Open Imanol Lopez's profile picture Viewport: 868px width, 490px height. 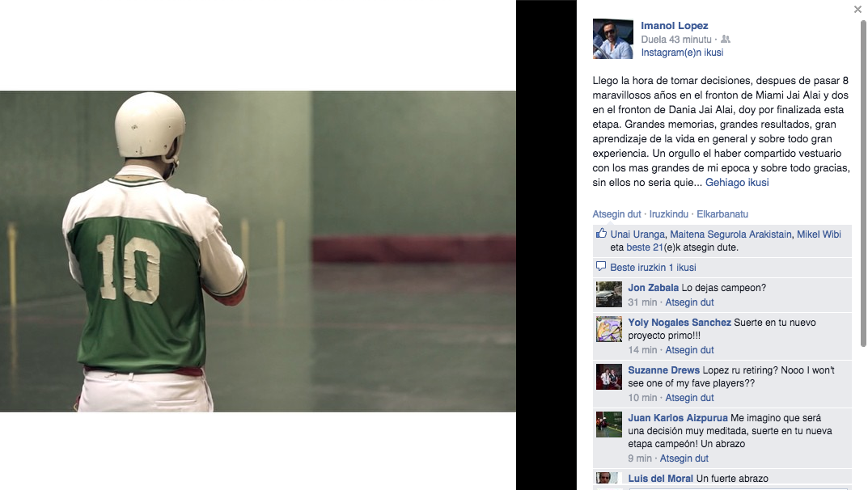point(613,39)
